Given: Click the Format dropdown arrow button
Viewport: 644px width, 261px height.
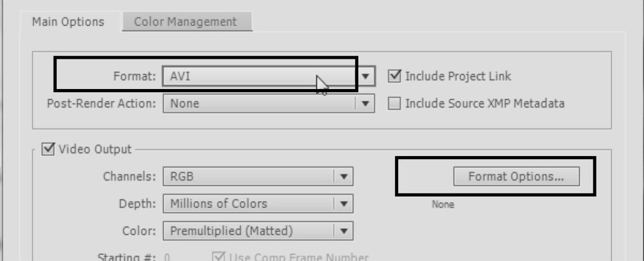Looking at the screenshot, I should (365, 77).
